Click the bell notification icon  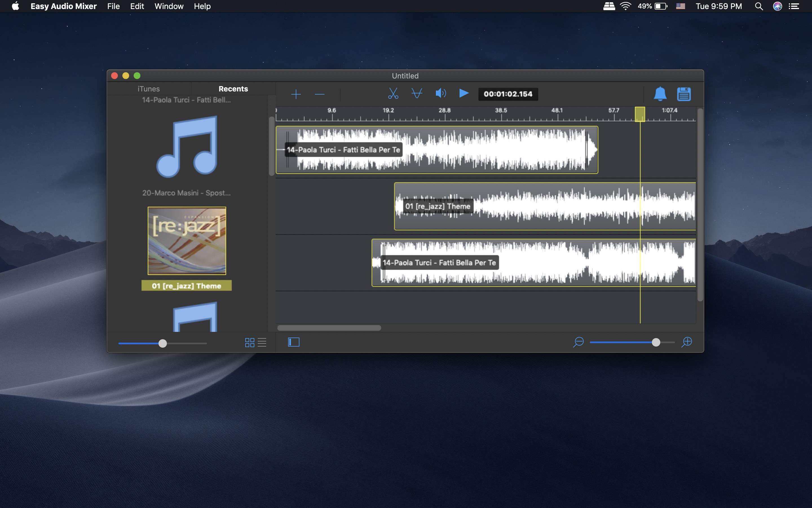pos(660,94)
